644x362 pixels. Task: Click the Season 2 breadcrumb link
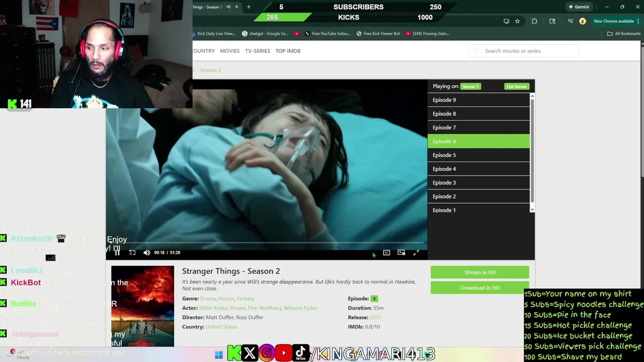[210, 70]
